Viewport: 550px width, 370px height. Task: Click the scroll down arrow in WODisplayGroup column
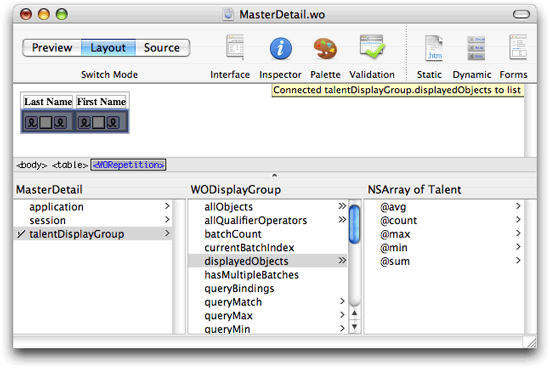pyautogui.click(x=355, y=327)
